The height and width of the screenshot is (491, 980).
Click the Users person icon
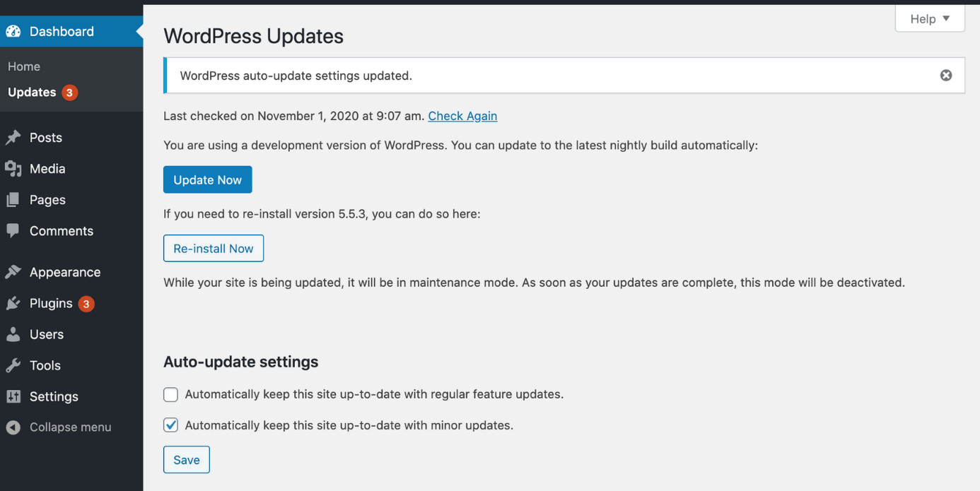coord(13,334)
